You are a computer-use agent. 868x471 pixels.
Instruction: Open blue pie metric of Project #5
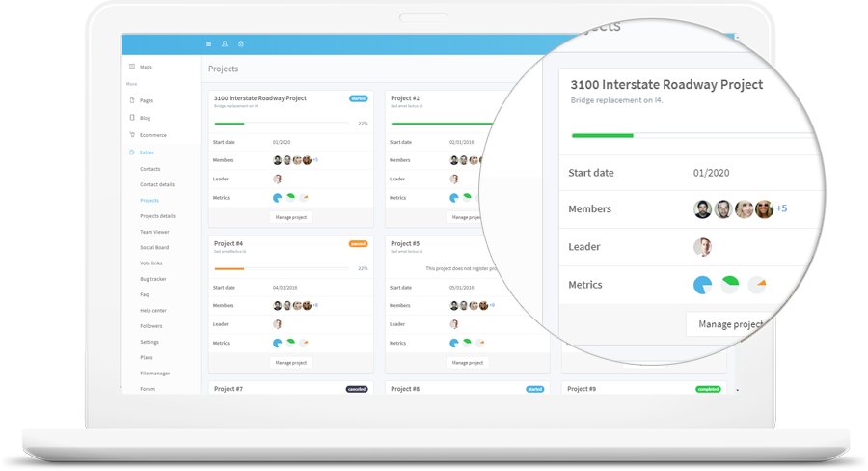click(x=454, y=343)
